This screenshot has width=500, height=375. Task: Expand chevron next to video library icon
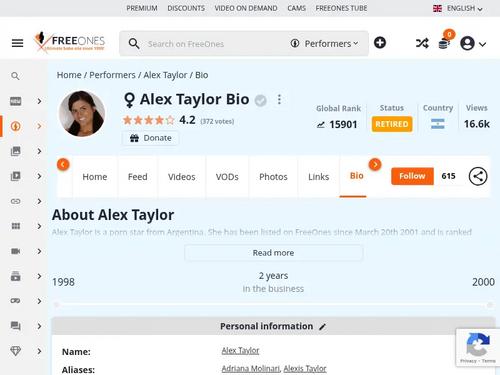tap(39, 176)
